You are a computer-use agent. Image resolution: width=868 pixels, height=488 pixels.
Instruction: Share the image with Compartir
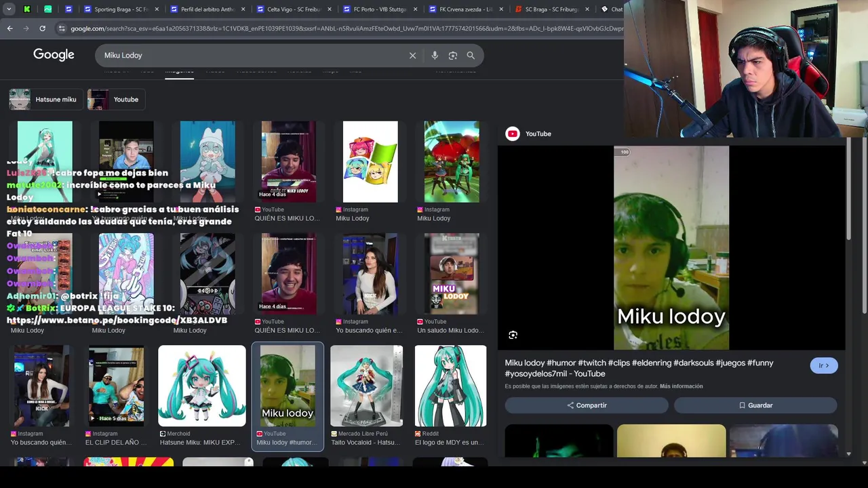point(587,405)
